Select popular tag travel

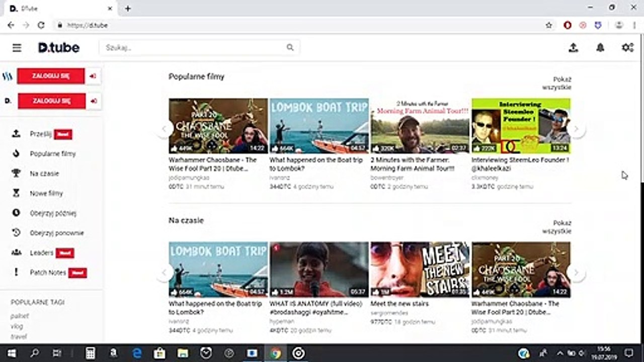point(19,336)
